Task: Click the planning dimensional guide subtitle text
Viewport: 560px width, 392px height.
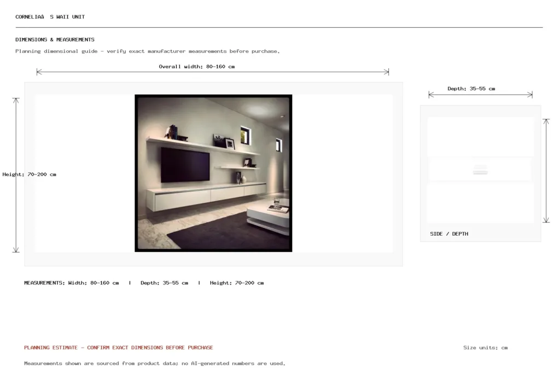Action: [x=148, y=51]
